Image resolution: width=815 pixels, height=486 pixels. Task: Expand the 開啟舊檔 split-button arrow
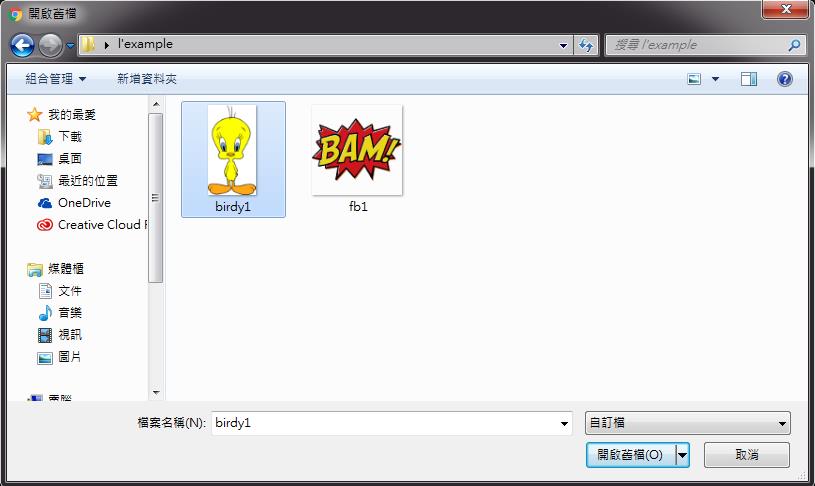tap(682, 455)
